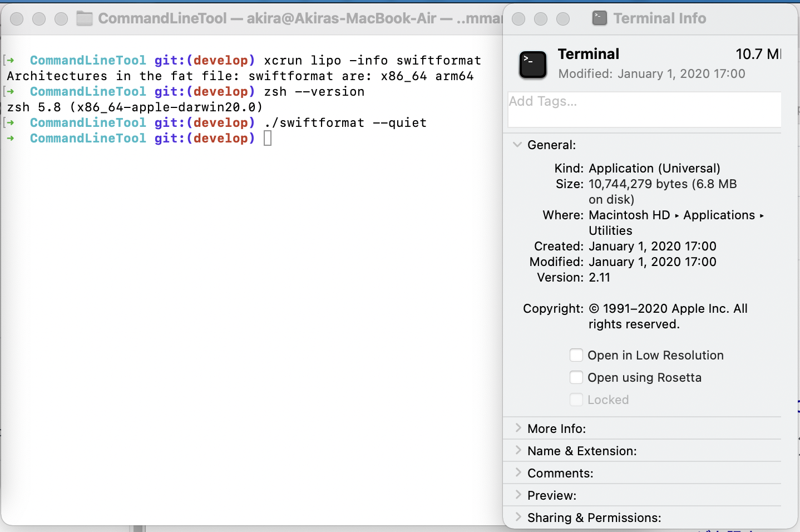Toggle the Locked checkbox
Viewport: 800px width, 532px height.
point(576,400)
